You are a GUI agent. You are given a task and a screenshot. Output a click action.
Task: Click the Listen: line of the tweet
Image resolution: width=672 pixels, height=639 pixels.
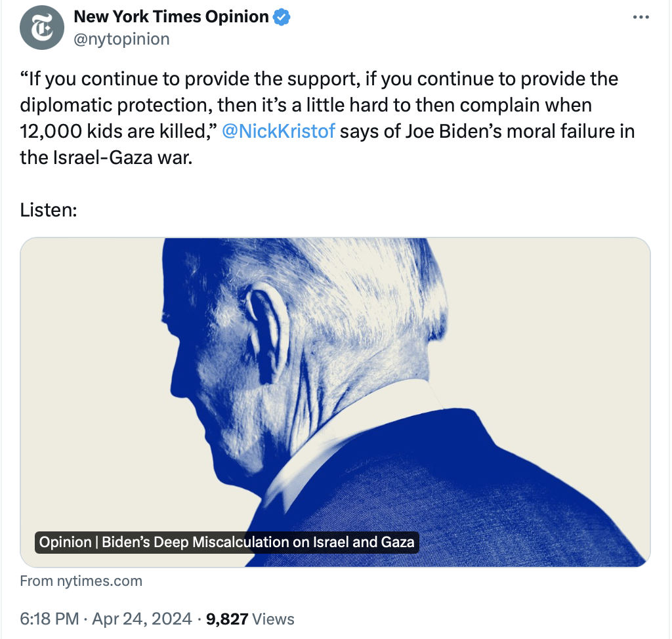(x=49, y=210)
